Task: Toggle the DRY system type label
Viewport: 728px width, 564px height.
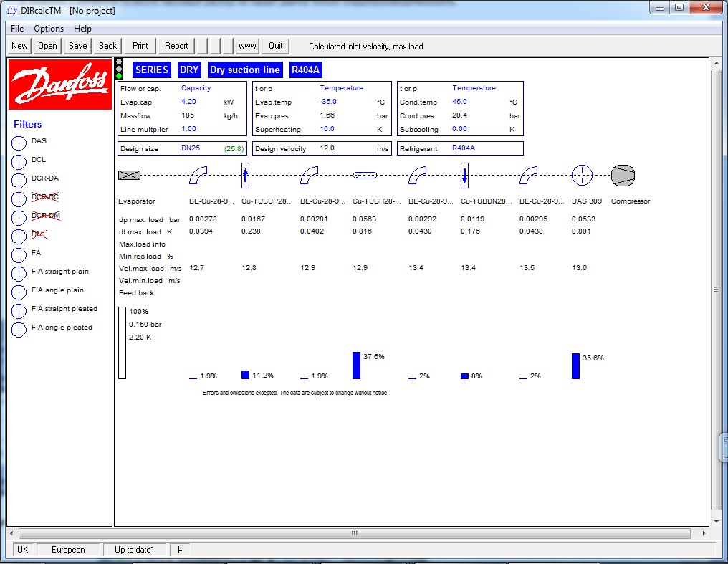Action: 189,70
